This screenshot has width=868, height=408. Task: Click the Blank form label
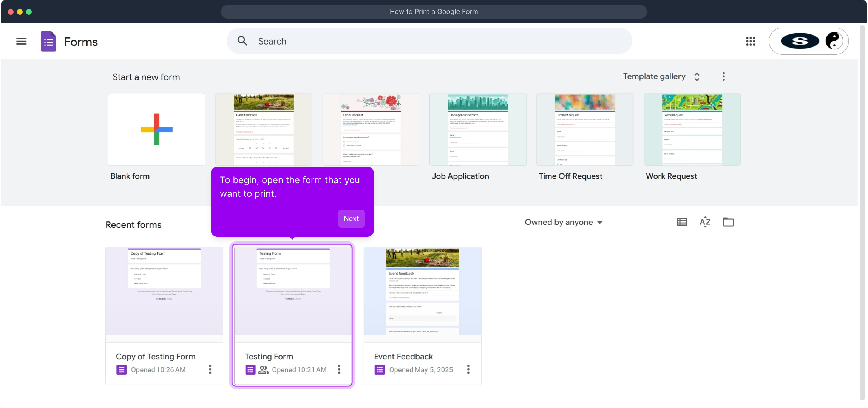(130, 176)
